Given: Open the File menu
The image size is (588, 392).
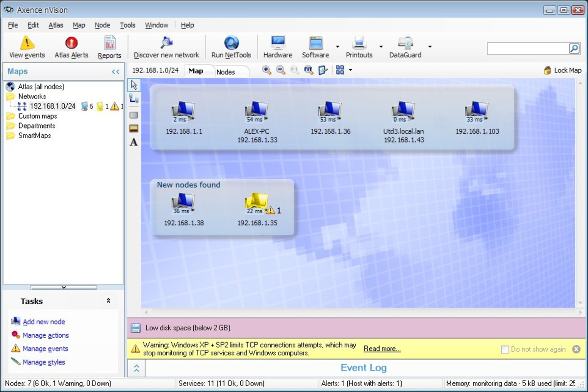Looking at the screenshot, I should click(x=13, y=25).
